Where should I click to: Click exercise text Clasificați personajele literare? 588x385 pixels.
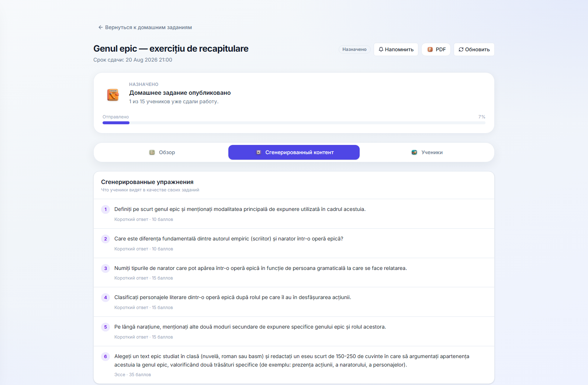(233, 297)
